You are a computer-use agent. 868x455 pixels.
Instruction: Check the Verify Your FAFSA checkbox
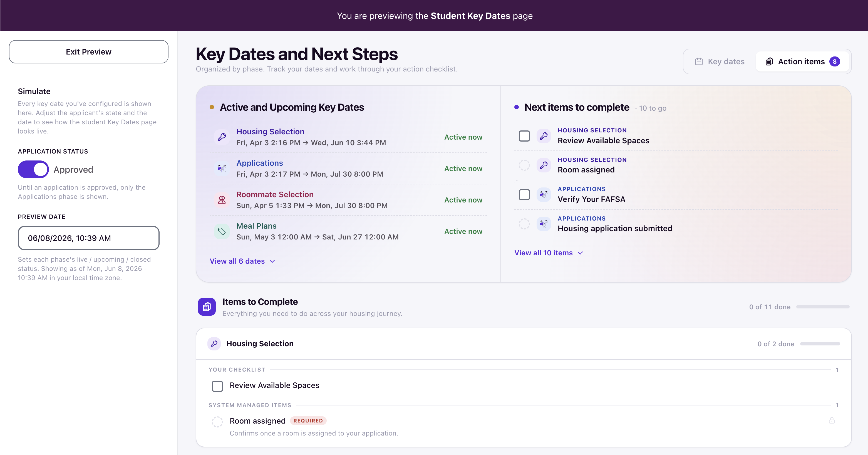click(x=524, y=194)
